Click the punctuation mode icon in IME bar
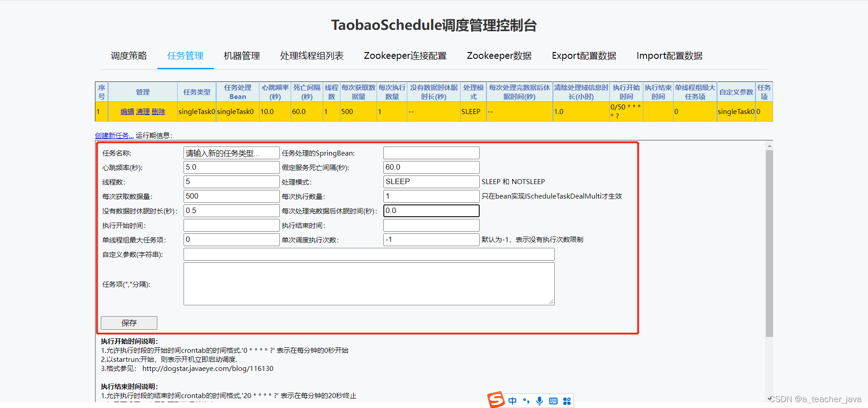Viewport: 868px width, 408px height. [526, 401]
